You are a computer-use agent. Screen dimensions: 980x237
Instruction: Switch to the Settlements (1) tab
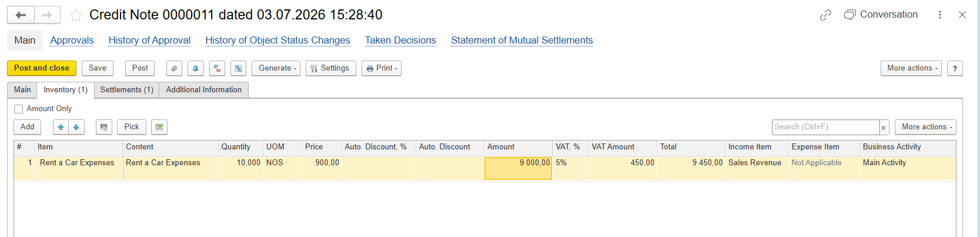click(126, 90)
